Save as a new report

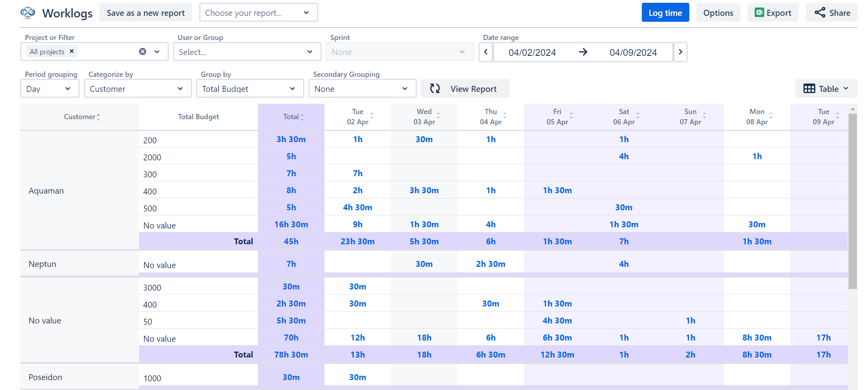tap(145, 13)
